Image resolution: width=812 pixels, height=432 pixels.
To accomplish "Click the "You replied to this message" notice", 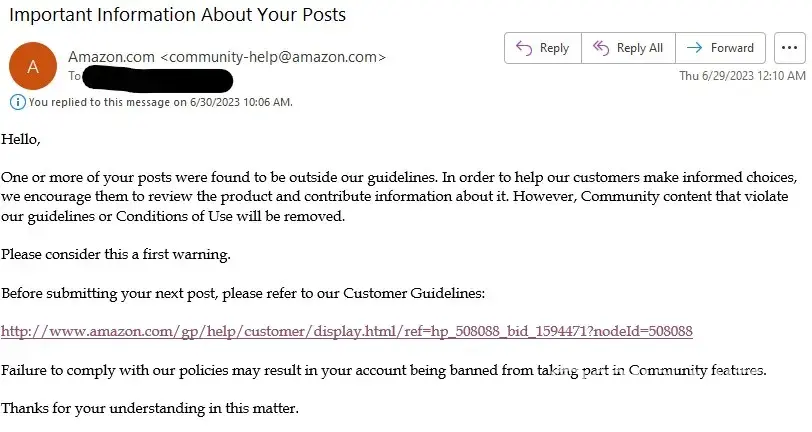I will point(160,102).
